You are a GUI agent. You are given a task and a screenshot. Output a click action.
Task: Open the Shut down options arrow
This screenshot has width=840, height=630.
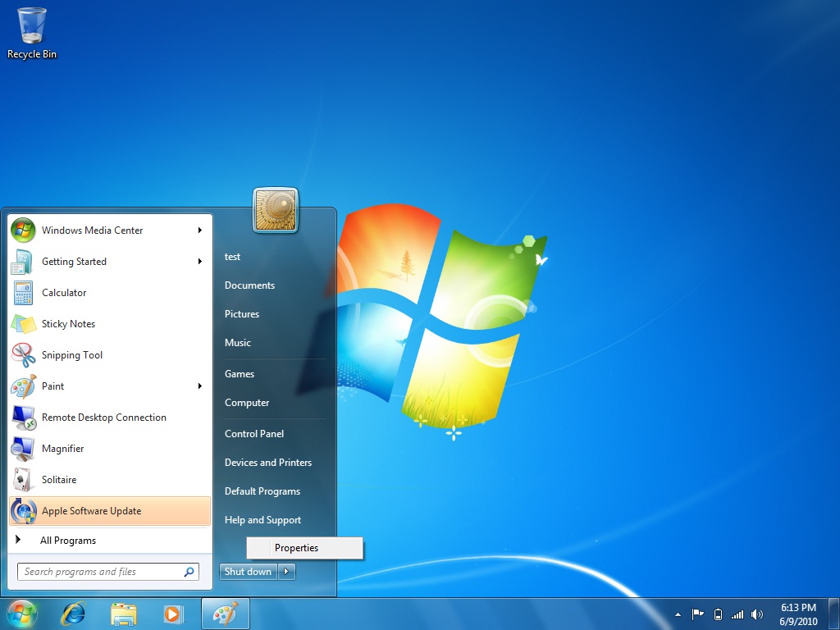pyautogui.click(x=286, y=572)
